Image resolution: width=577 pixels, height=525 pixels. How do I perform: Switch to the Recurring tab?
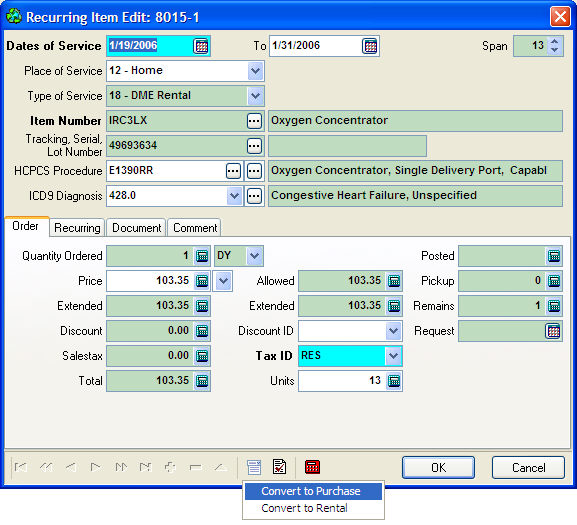pos(77,228)
